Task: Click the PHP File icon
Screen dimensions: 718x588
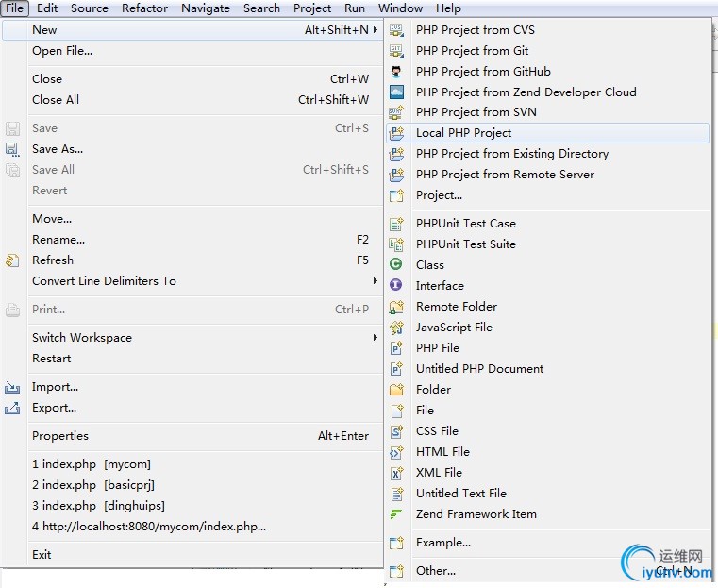Action: 396,348
